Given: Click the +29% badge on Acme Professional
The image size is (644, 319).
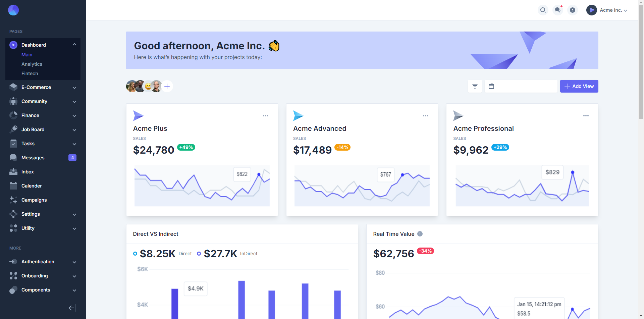Looking at the screenshot, I should [x=500, y=147].
